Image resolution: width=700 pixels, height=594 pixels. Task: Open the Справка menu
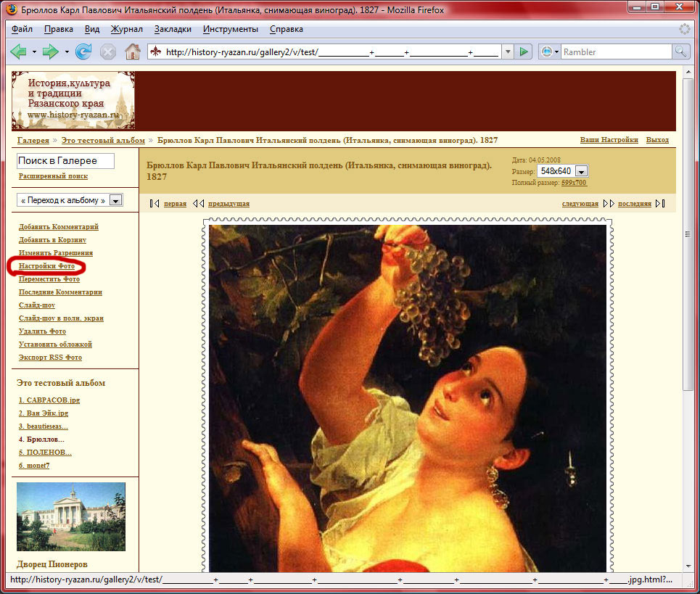(286, 29)
